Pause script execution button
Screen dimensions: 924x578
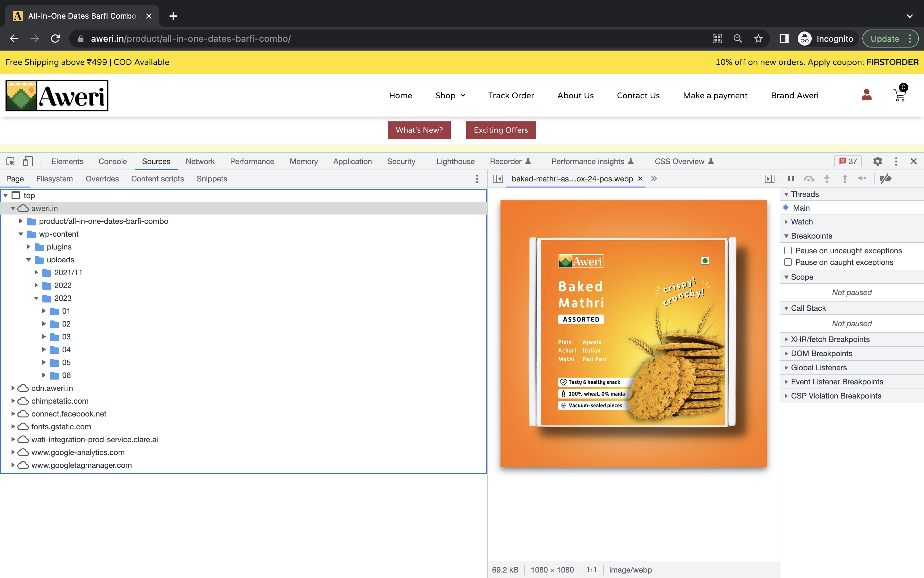[x=791, y=179]
